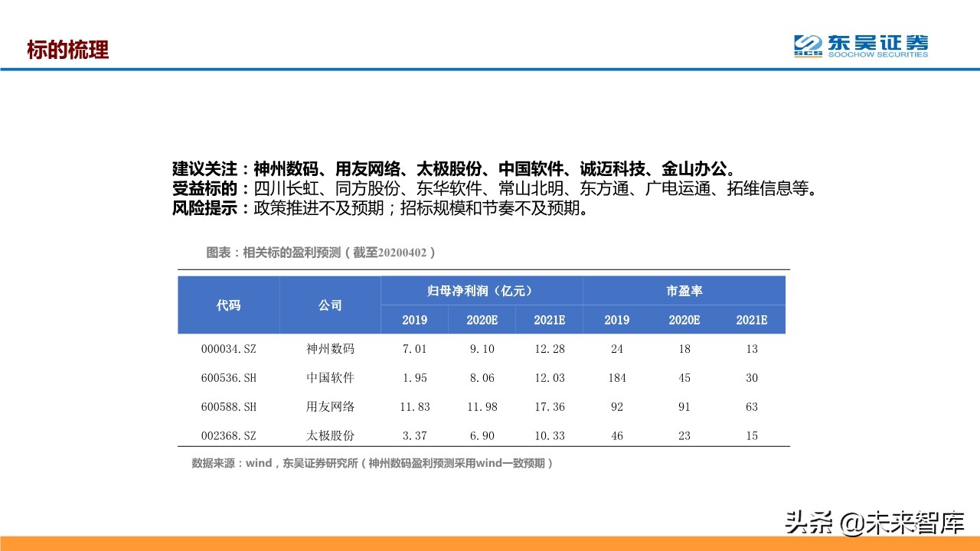Click the 2020E header under 市盈率
Screen dimensions: 980x551
pos(684,320)
